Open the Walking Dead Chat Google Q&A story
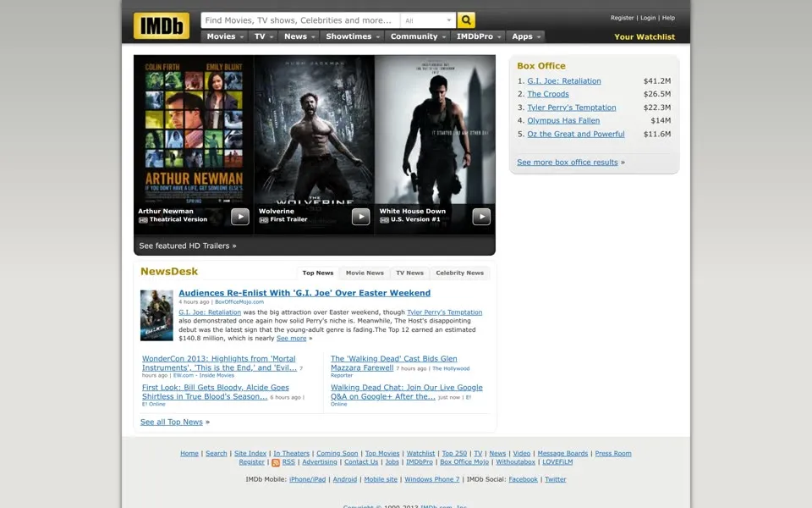Screen dimensions: 812x508 tap(407, 392)
